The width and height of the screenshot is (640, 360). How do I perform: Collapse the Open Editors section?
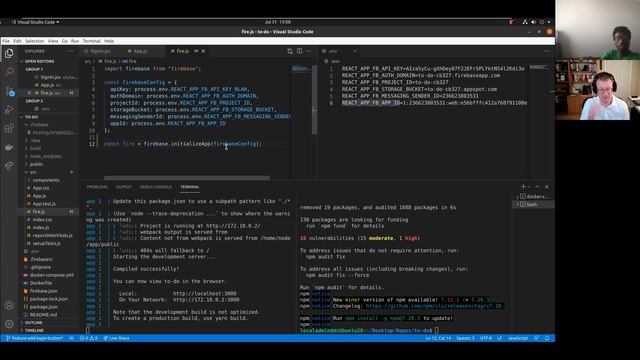pyautogui.click(x=39, y=61)
